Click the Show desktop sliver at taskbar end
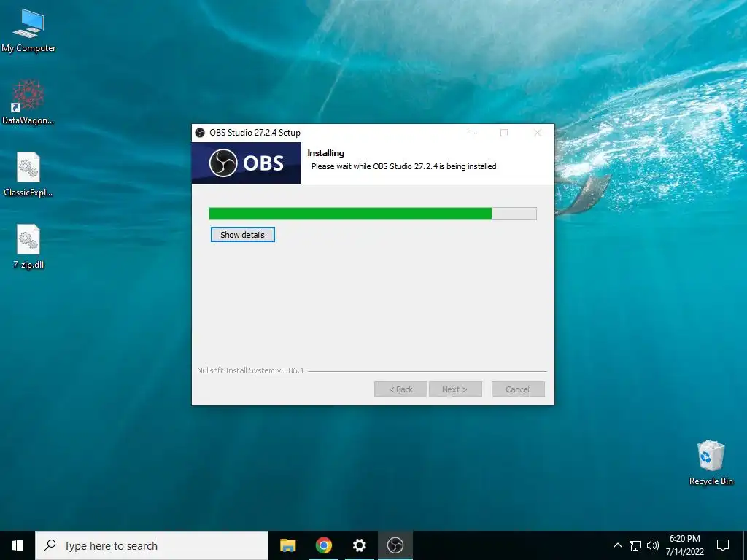Image resolution: width=747 pixels, height=560 pixels. point(745,545)
